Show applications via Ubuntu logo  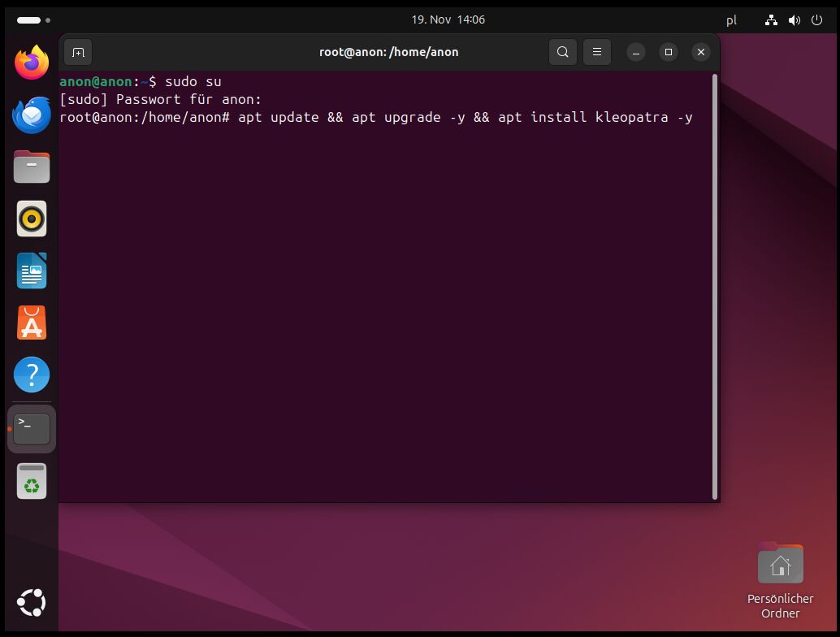pos(32,603)
